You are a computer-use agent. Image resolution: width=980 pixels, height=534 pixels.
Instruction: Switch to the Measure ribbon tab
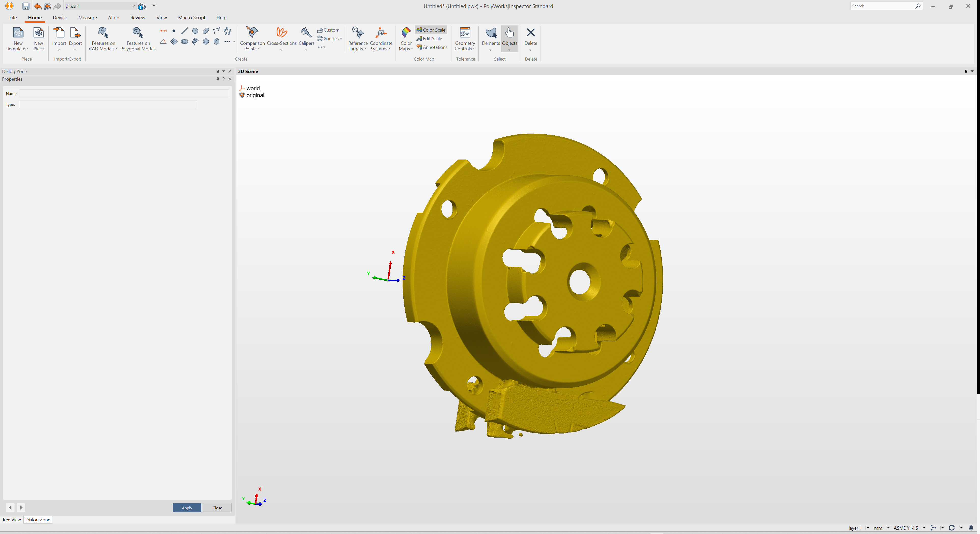[88, 18]
